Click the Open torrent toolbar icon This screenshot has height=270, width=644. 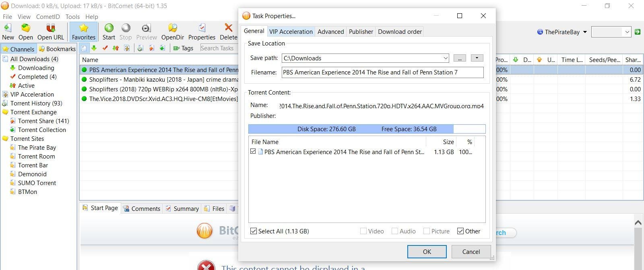coord(25,28)
